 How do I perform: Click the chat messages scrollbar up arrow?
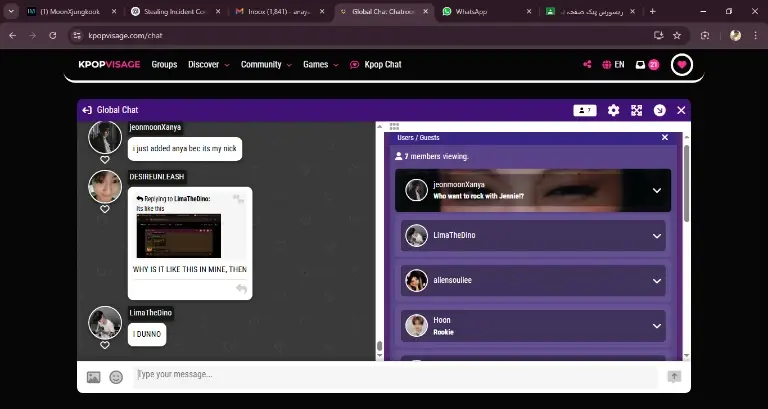tap(379, 126)
